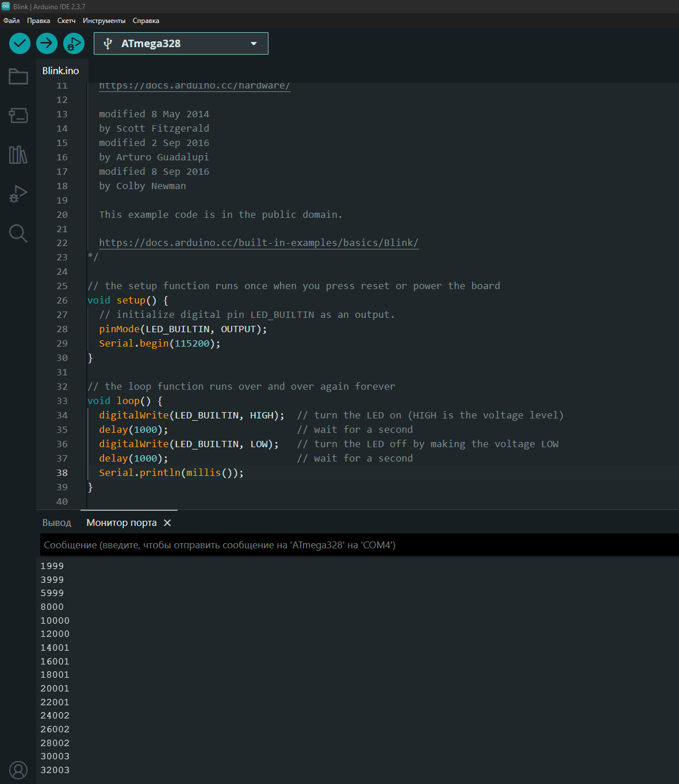Click the Verify sketch checkmark button
679x784 pixels.
click(20, 43)
